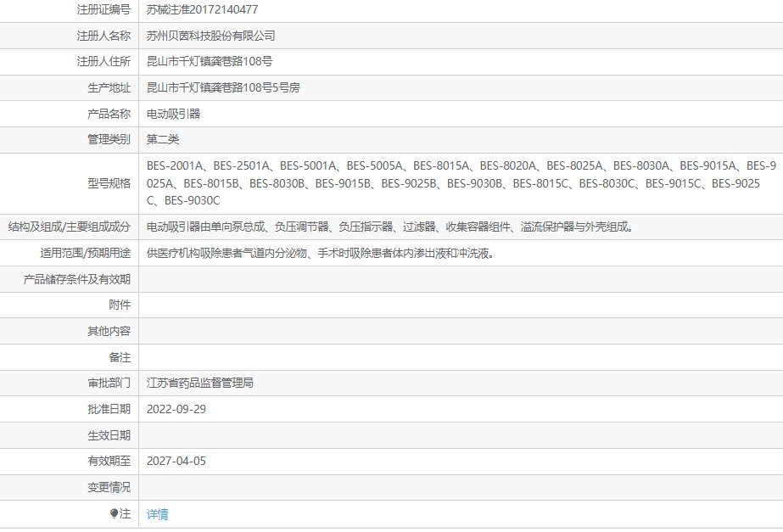Select registration number 苏械注准20172140477

(x=202, y=9)
